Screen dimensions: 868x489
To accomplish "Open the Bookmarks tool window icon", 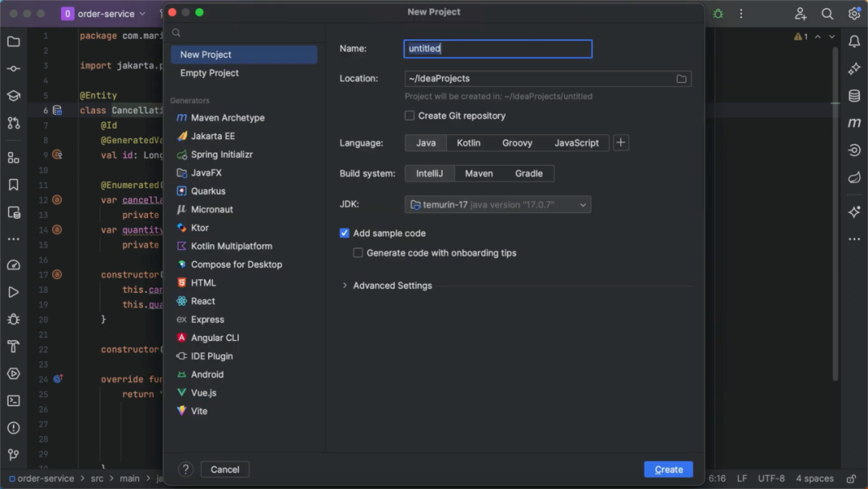I will tap(14, 185).
